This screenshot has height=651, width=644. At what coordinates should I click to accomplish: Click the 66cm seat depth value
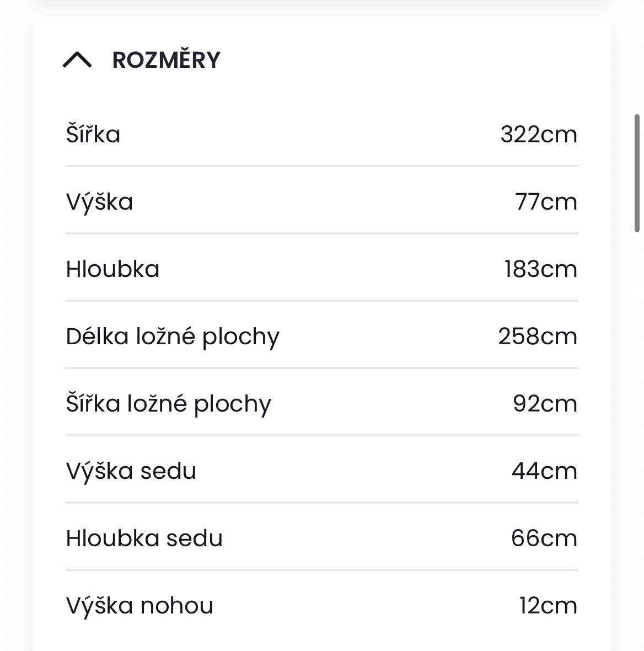pyautogui.click(x=544, y=538)
